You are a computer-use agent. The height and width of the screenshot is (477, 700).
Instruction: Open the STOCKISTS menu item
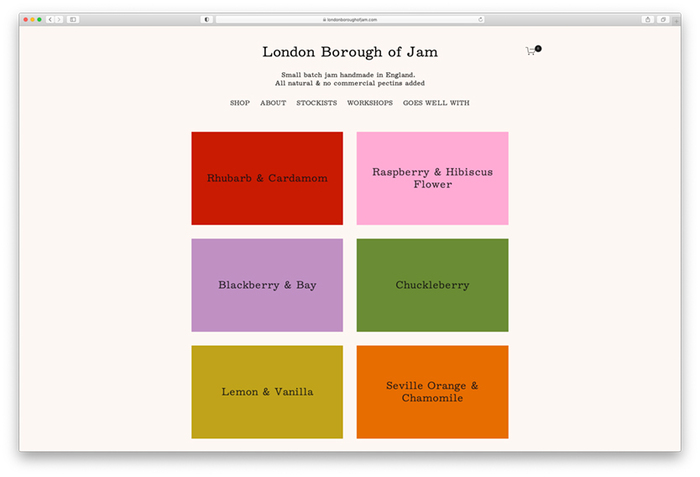click(x=317, y=103)
